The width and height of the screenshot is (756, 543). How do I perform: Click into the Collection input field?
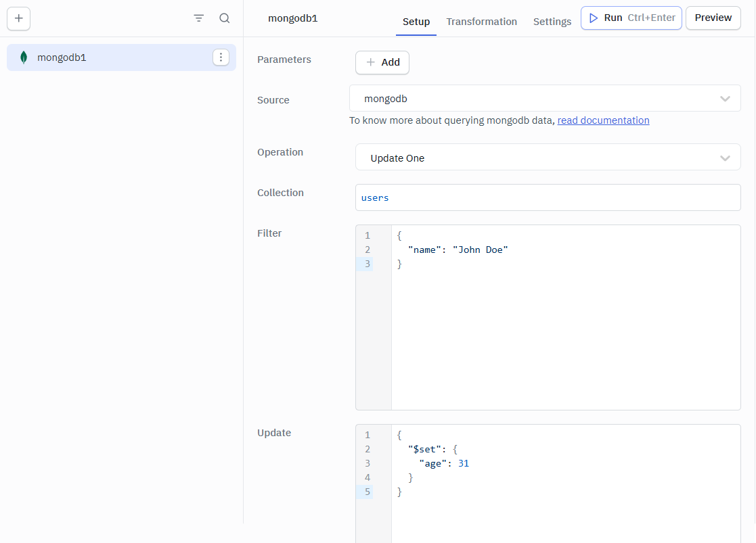tap(548, 198)
